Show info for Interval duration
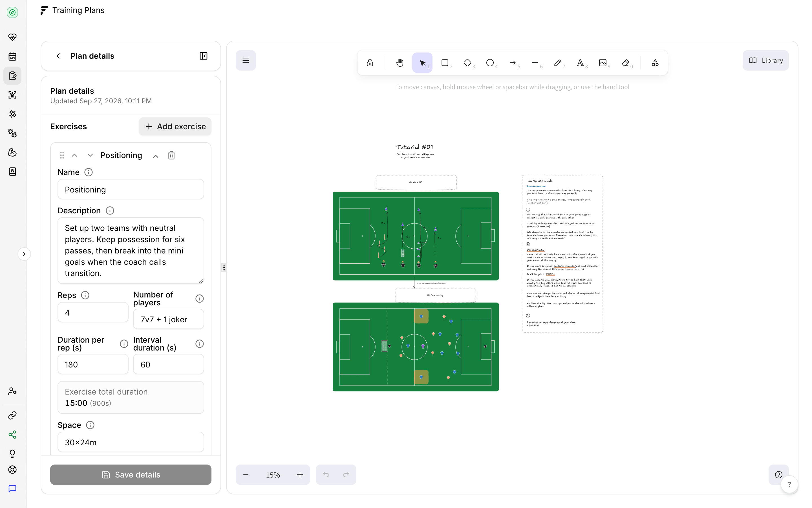The image size is (812, 508). pyautogui.click(x=199, y=344)
